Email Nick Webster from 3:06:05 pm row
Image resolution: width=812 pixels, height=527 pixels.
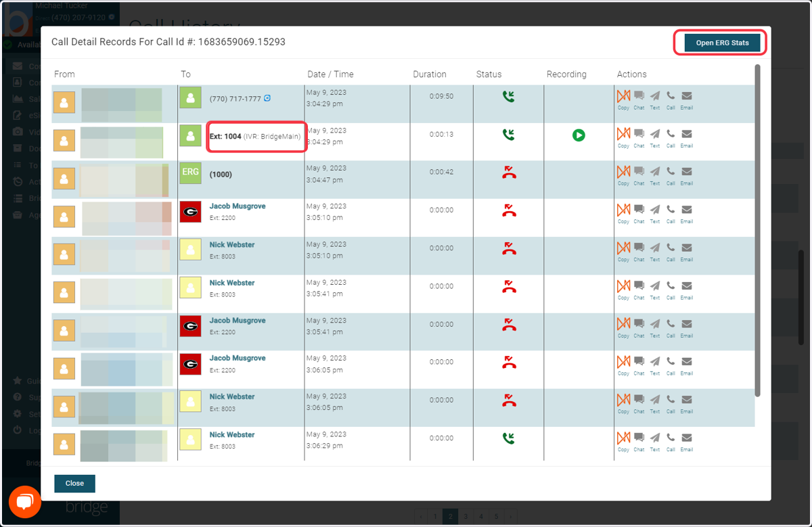point(687,403)
